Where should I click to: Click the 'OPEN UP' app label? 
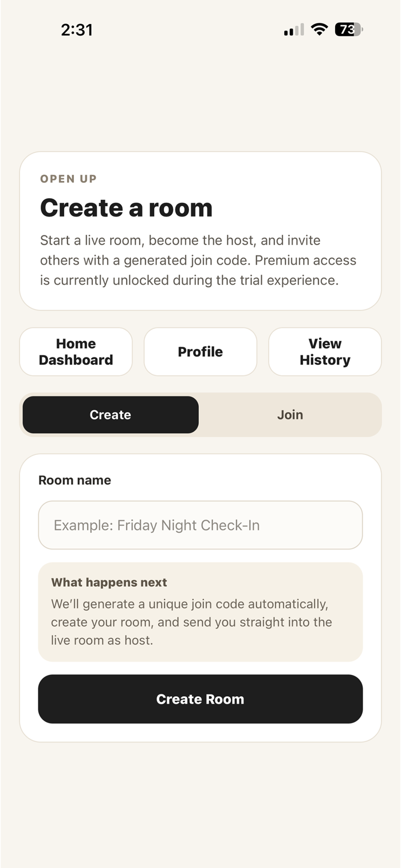pyautogui.click(x=68, y=179)
